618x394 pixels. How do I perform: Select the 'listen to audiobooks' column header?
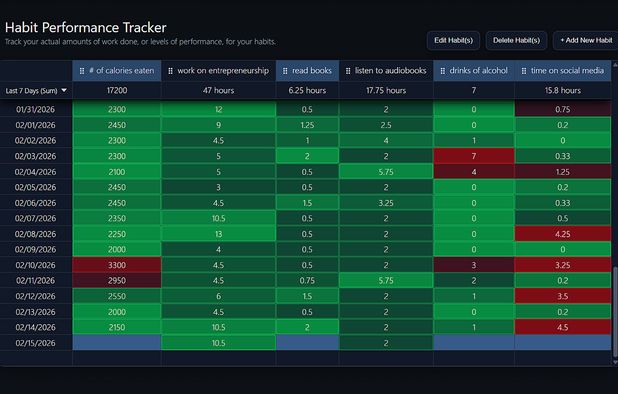coord(386,71)
